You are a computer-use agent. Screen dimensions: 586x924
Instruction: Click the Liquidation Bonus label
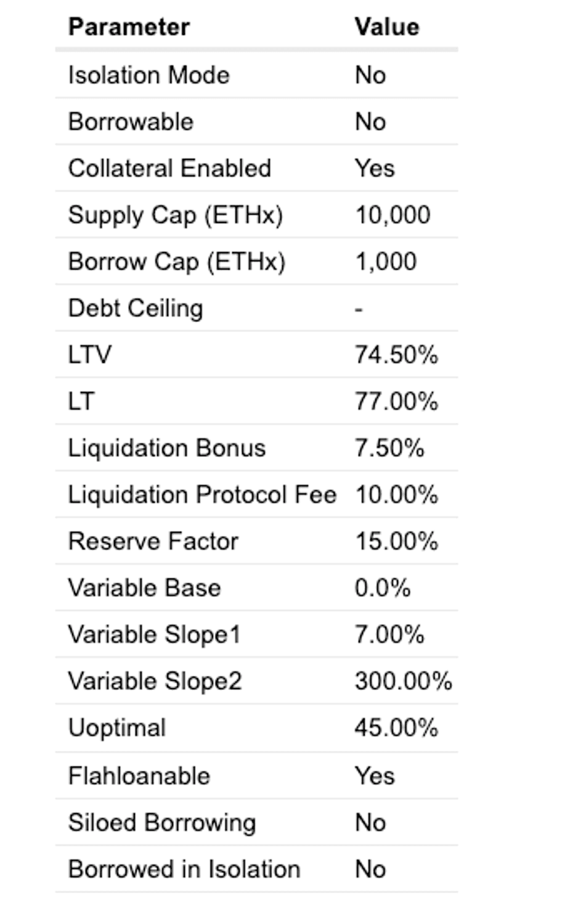click(x=166, y=448)
